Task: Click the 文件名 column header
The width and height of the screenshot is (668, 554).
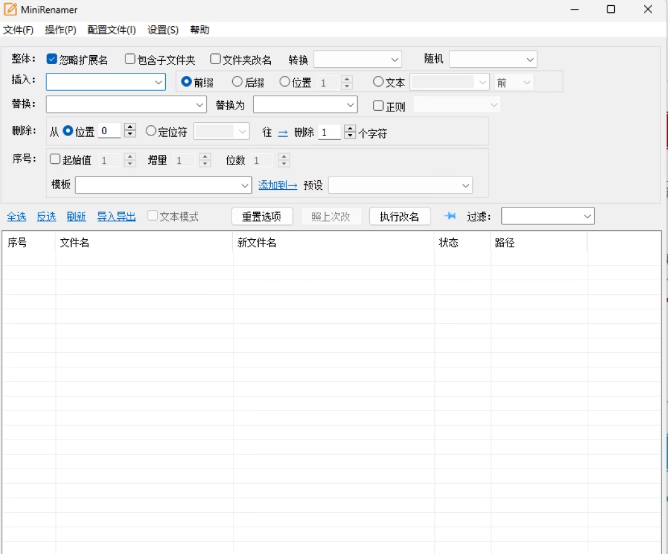Action: pyautogui.click(x=144, y=242)
